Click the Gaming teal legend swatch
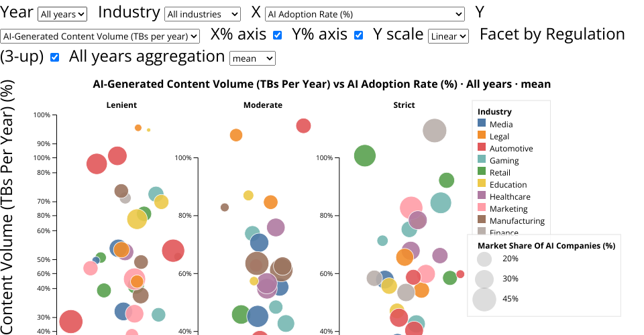Screen dimensions: 644x335 [482, 160]
